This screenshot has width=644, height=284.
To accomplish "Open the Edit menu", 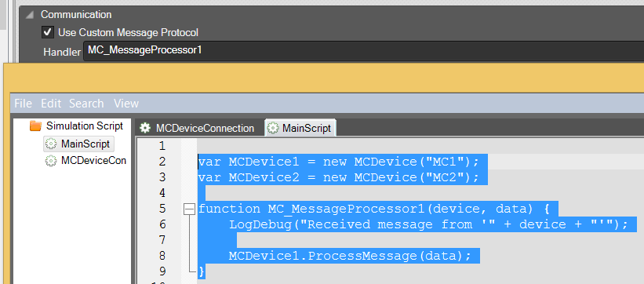I will 51,103.
